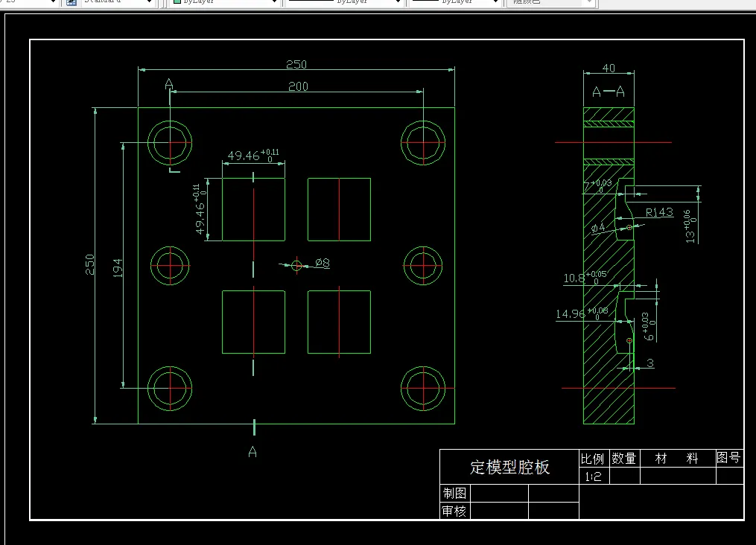Select the 200 dimension text

tap(298, 86)
